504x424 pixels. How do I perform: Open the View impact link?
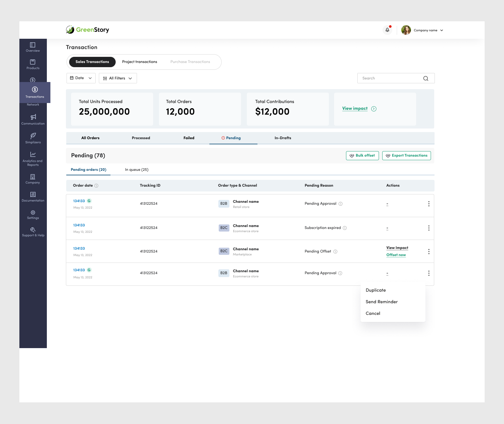coord(355,109)
